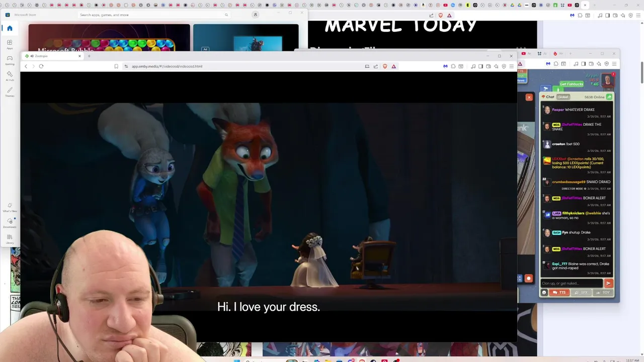Open Brave VPN shield icon in Zootopia window
This screenshot has width=644, height=362.
[x=504, y=66]
